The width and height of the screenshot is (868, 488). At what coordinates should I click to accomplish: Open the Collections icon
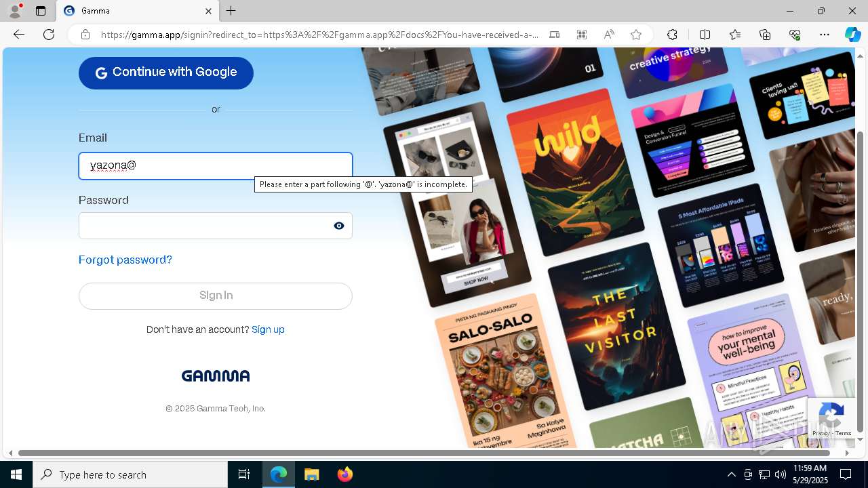point(766,35)
